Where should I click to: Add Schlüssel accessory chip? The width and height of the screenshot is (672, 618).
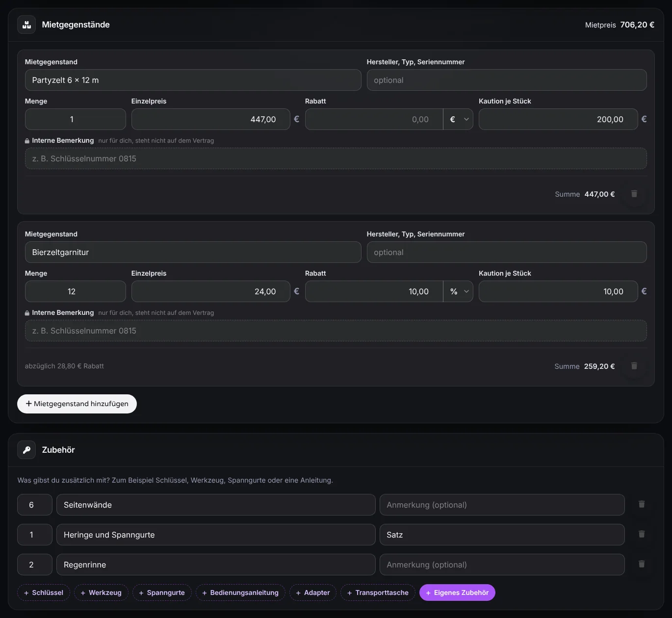click(x=44, y=592)
